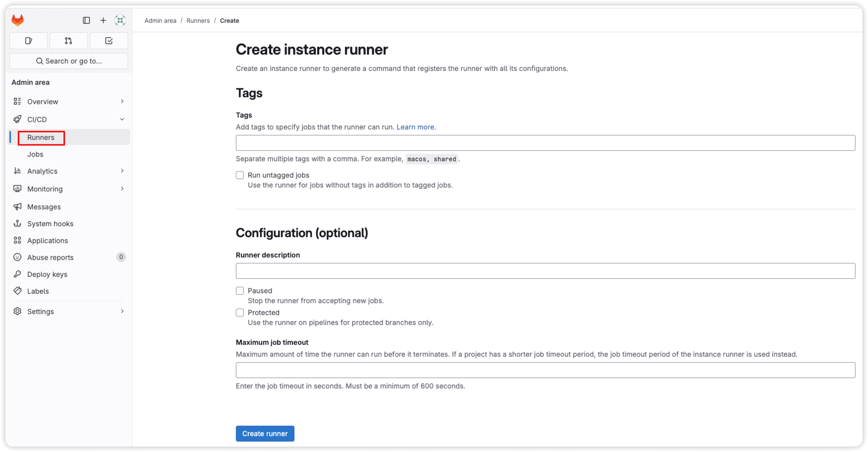Image resolution: width=868 pixels, height=452 pixels.
Task: Click the Abuse reports count badge
Action: 121,257
